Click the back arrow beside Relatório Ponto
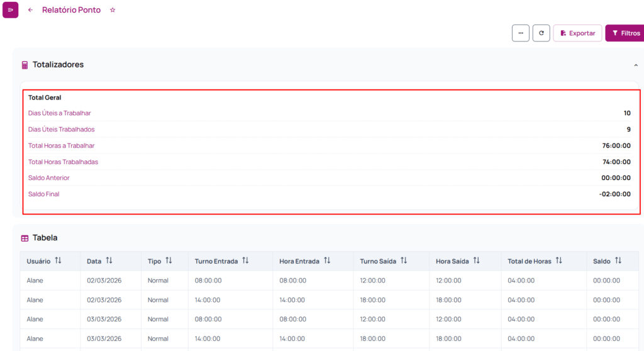Image resolution: width=644 pixels, height=351 pixels. [x=30, y=10]
